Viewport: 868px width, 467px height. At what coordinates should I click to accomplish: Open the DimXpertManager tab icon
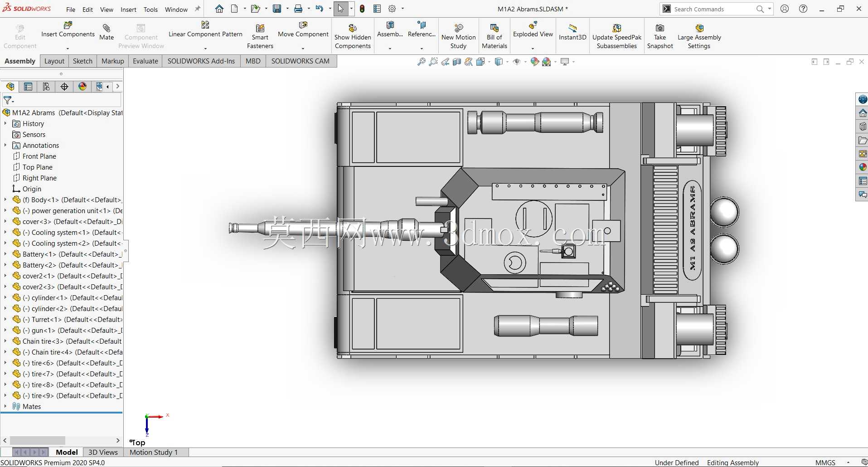(64, 87)
